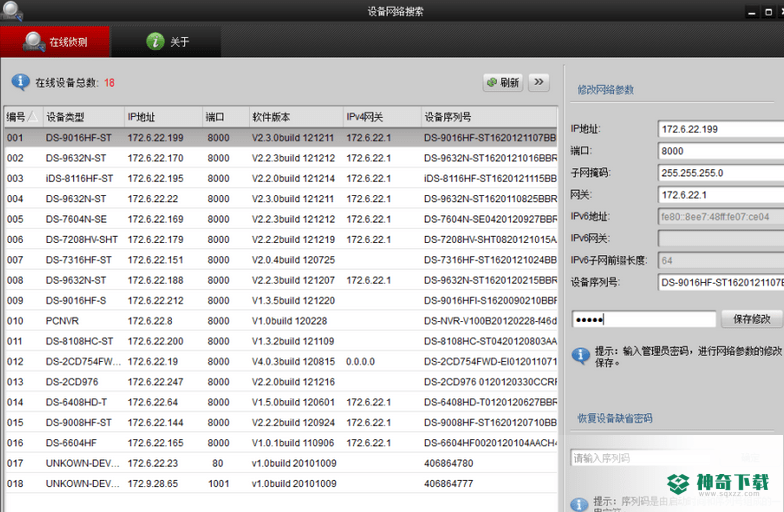Select row 002 with IP 172.6.22.170
Viewport: 784px width, 512px height.
(281, 158)
